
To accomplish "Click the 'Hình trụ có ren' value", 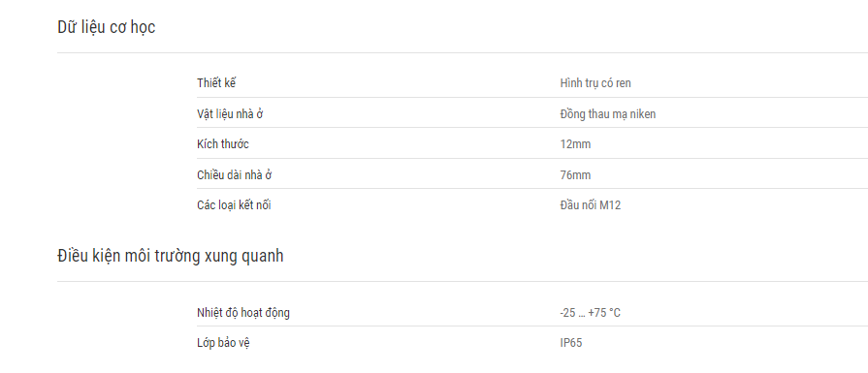I will pos(595,83).
